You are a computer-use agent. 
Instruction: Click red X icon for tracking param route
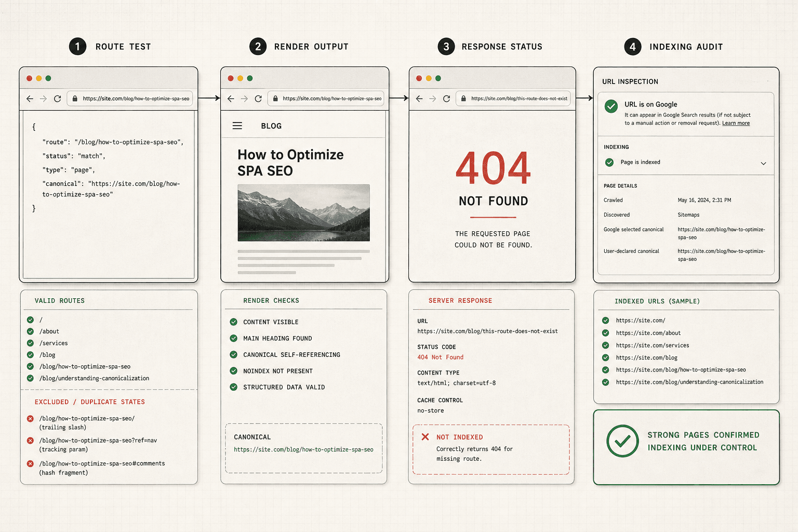[x=30, y=441]
